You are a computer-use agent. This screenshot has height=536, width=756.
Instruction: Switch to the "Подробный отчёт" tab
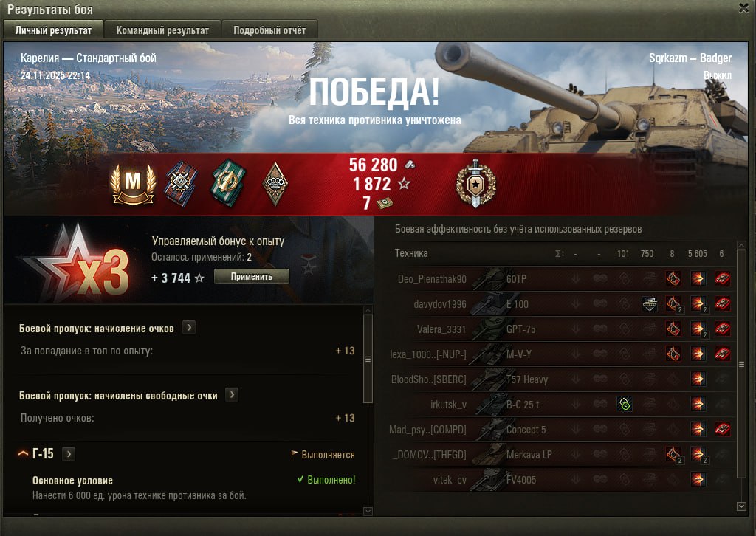point(269,30)
